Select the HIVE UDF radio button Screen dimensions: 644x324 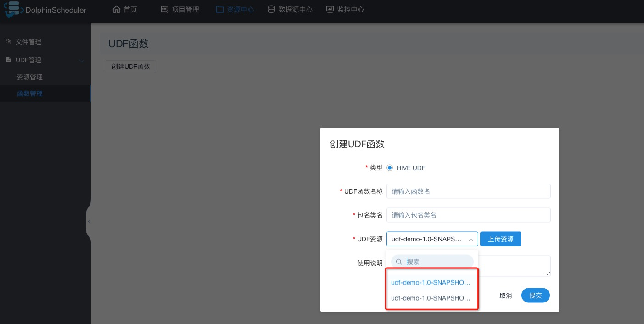[390, 168]
